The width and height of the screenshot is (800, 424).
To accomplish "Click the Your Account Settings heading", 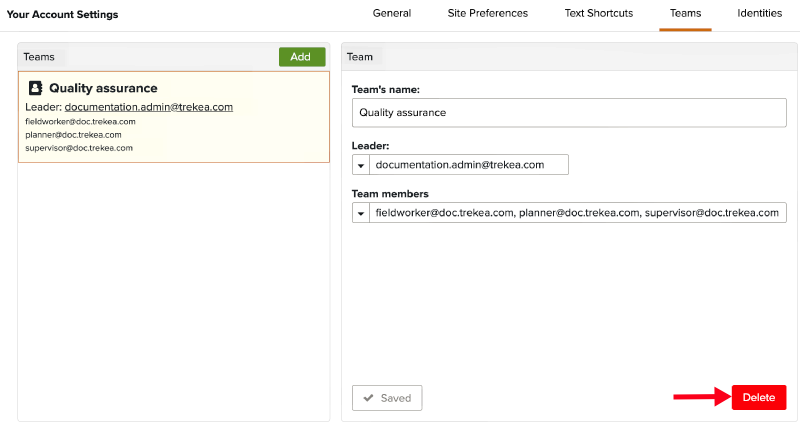I will click(x=62, y=15).
